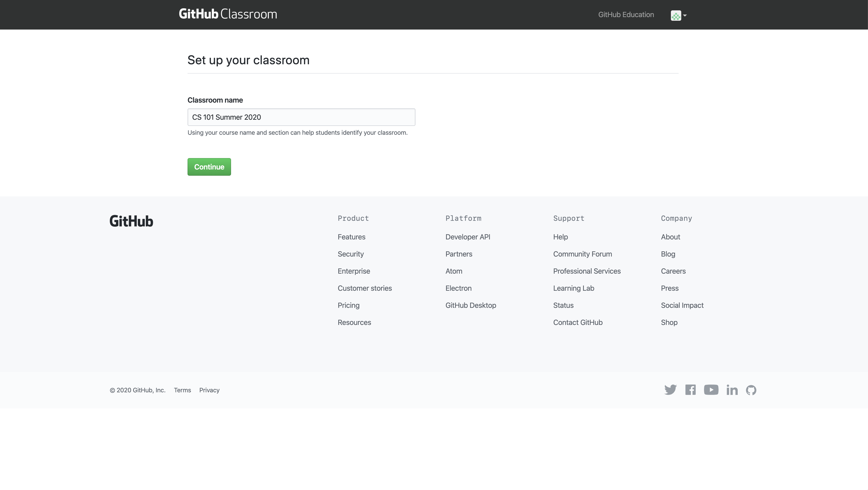Open the Security footer link

pos(351,254)
